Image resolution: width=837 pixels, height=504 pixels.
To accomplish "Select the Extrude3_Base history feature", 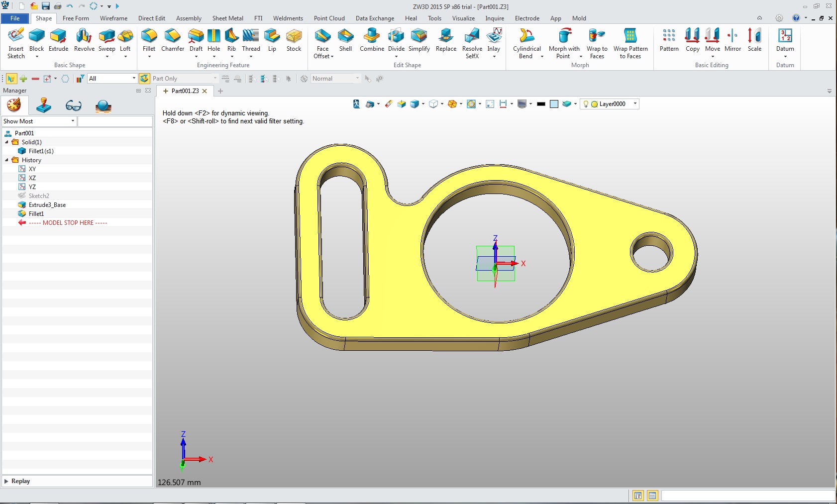I will (x=47, y=205).
